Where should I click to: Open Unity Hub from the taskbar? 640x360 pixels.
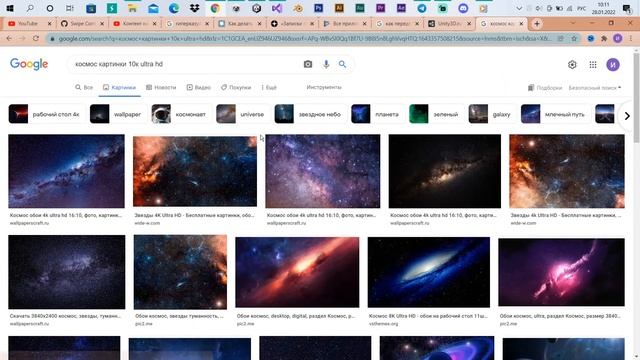(x=256, y=8)
